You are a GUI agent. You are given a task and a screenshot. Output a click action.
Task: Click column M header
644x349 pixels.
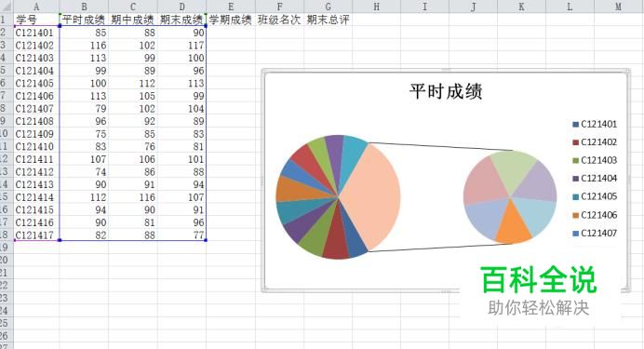(x=619, y=7)
